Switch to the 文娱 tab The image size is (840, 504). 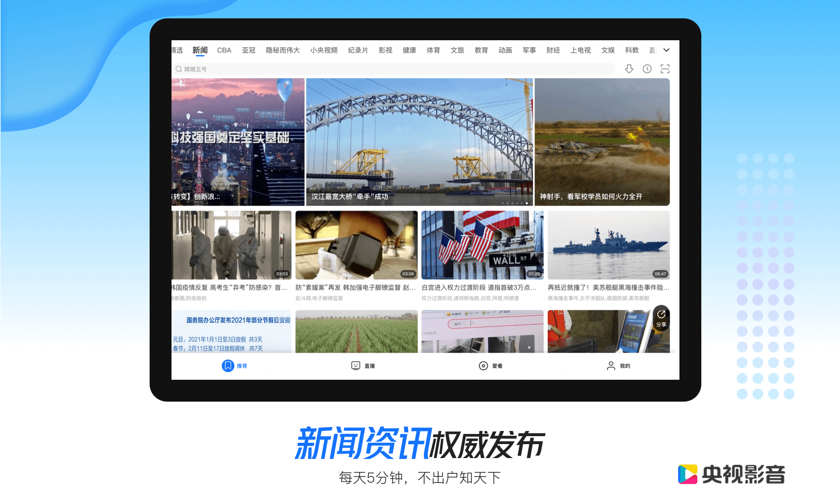[608, 50]
